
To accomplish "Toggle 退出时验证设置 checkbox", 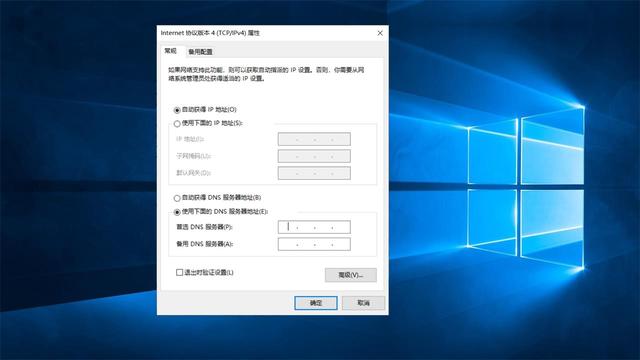I will point(179,272).
